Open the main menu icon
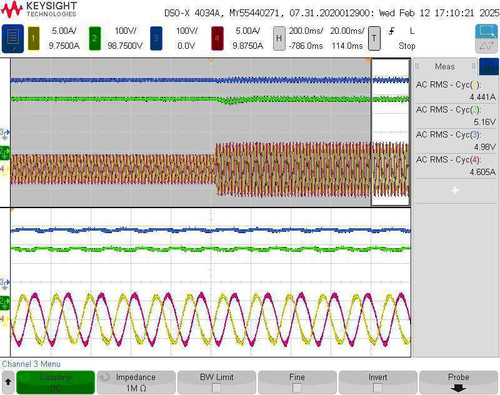 tap(13, 38)
